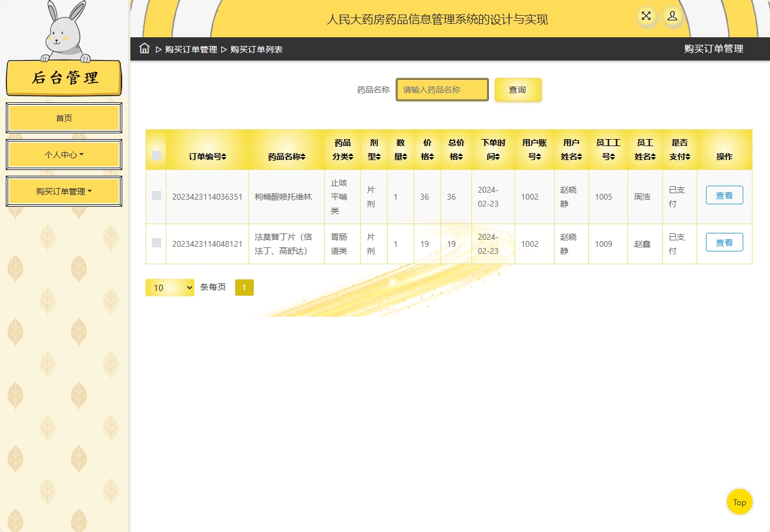Screen dimensions: 770x532
Task: Sort by 订单编号 column arrows
Action: [208, 157]
